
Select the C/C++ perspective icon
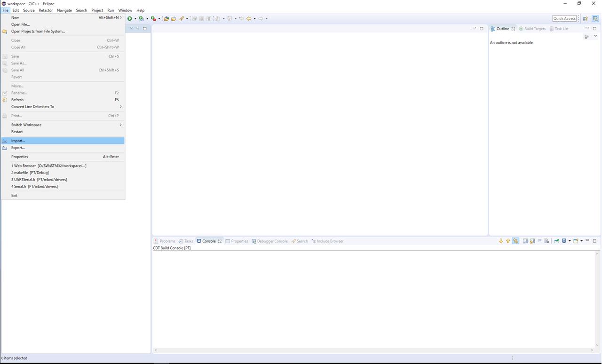595,18
